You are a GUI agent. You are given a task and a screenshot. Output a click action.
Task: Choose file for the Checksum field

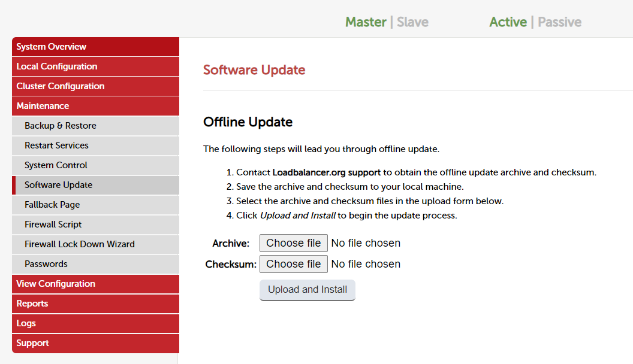click(x=294, y=264)
